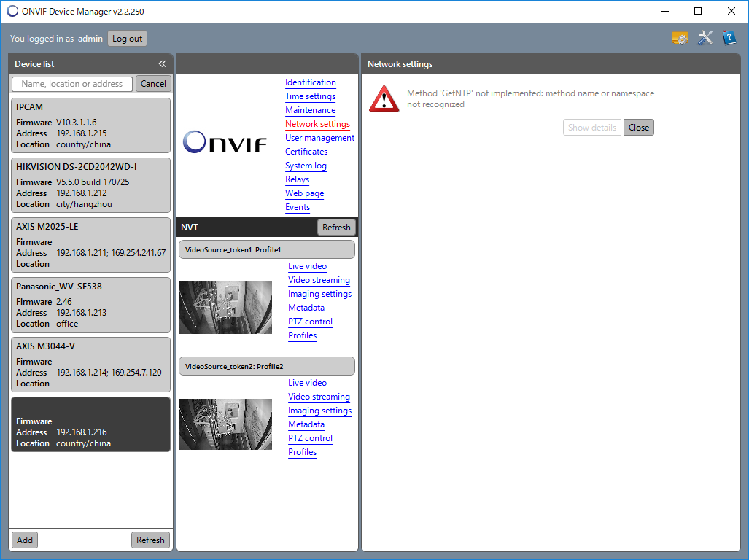Screen dimensions: 749x560
Task: Open User management
Action: click(x=320, y=138)
